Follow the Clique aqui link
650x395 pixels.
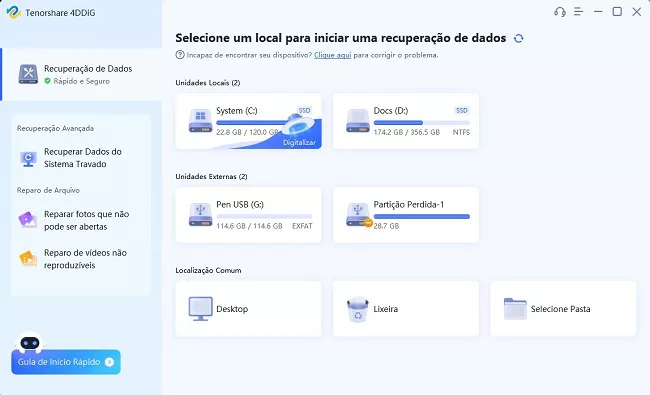pos(332,55)
